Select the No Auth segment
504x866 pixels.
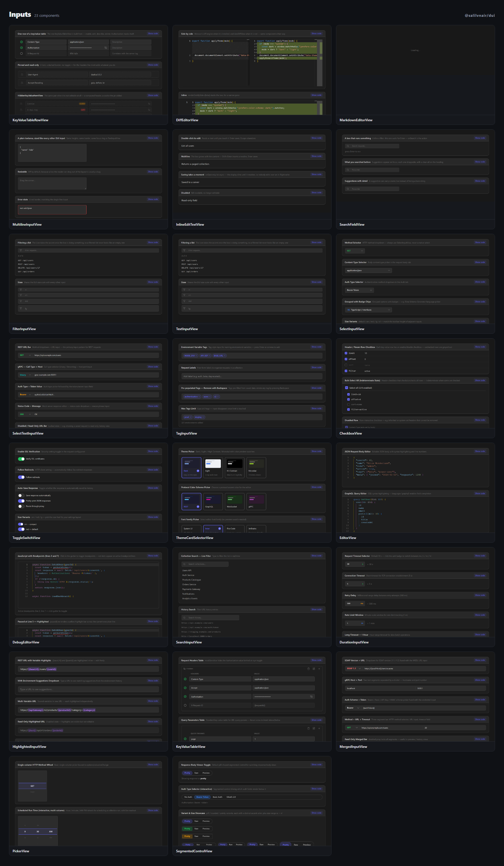tap(188, 797)
